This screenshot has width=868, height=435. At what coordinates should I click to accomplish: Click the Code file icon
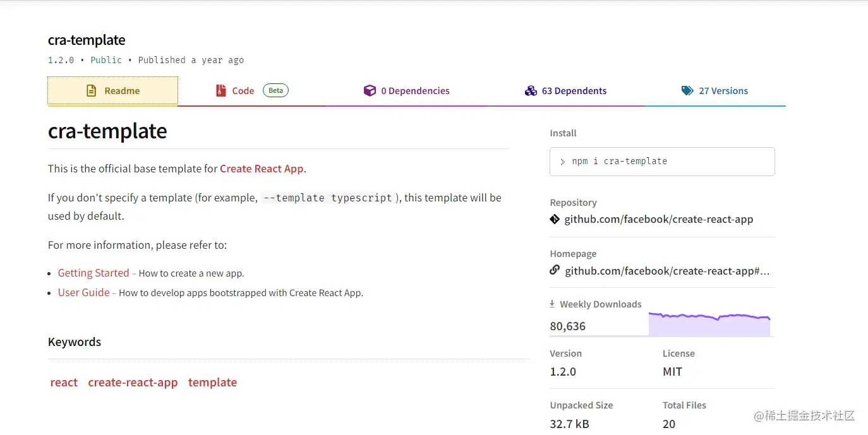pyautogui.click(x=220, y=91)
